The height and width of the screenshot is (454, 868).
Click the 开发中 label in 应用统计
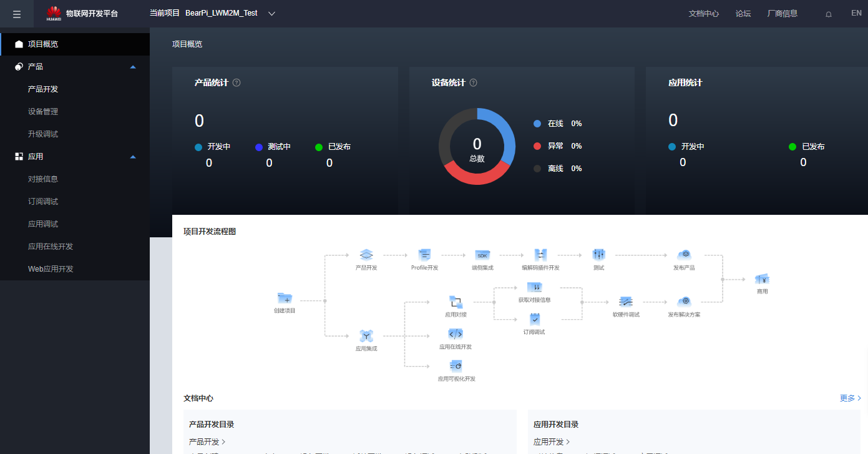click(x=693, y=147)
